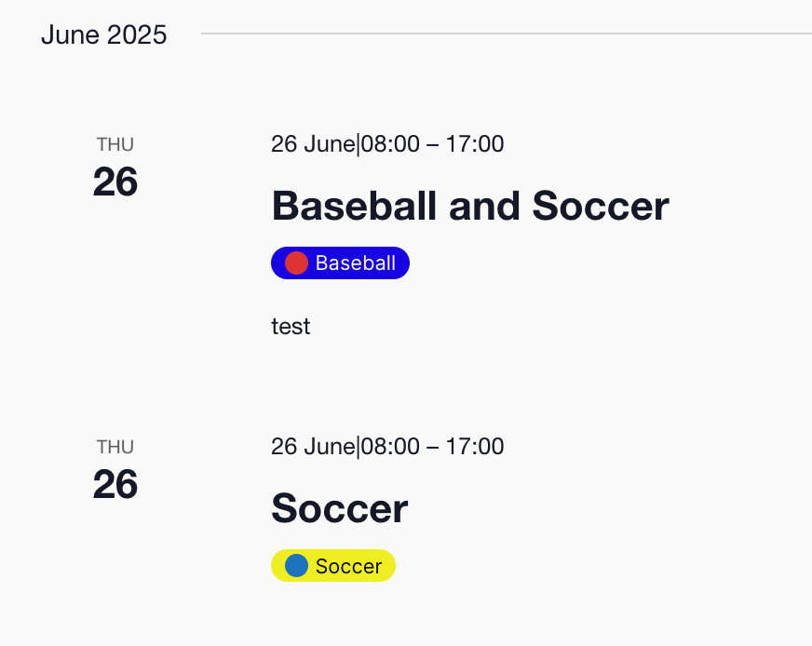The image size is (812, 646).
Task: Click the test description text
Action: [x=291, y=327]
